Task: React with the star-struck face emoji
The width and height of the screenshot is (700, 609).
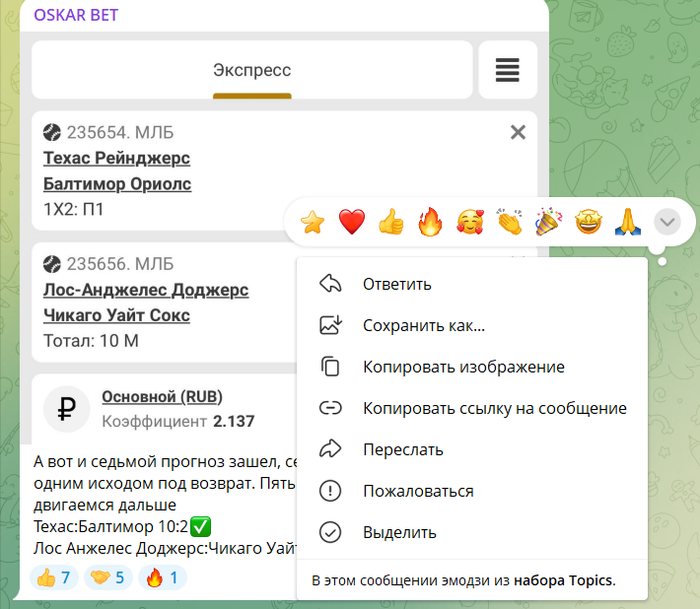Action: (587, 223)
